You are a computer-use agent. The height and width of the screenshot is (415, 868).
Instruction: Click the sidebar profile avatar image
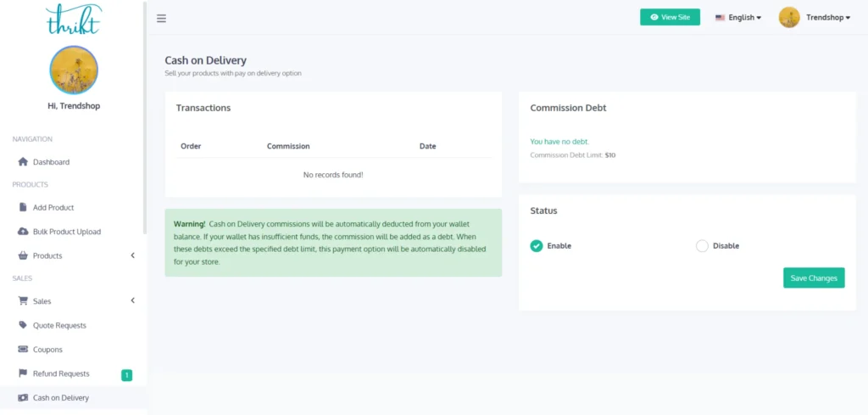[74, 70]
